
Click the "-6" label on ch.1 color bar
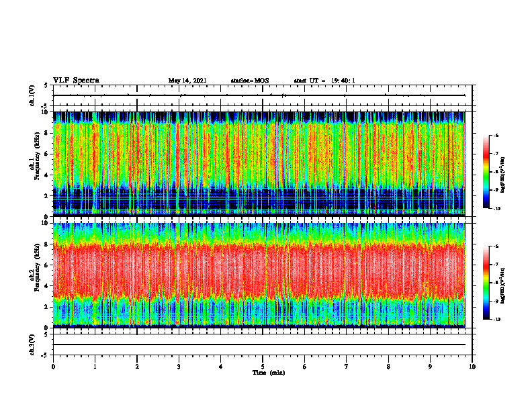click(x=496, y=136)
